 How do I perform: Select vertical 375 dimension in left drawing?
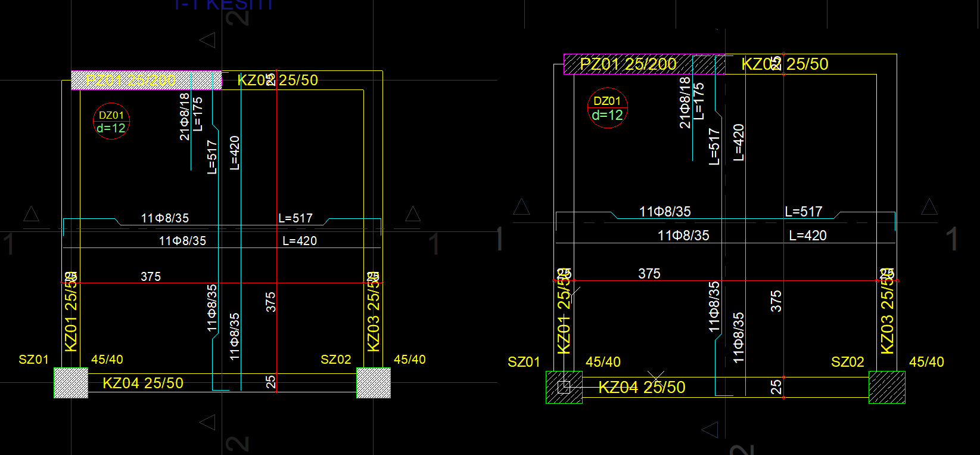(270, 302)
